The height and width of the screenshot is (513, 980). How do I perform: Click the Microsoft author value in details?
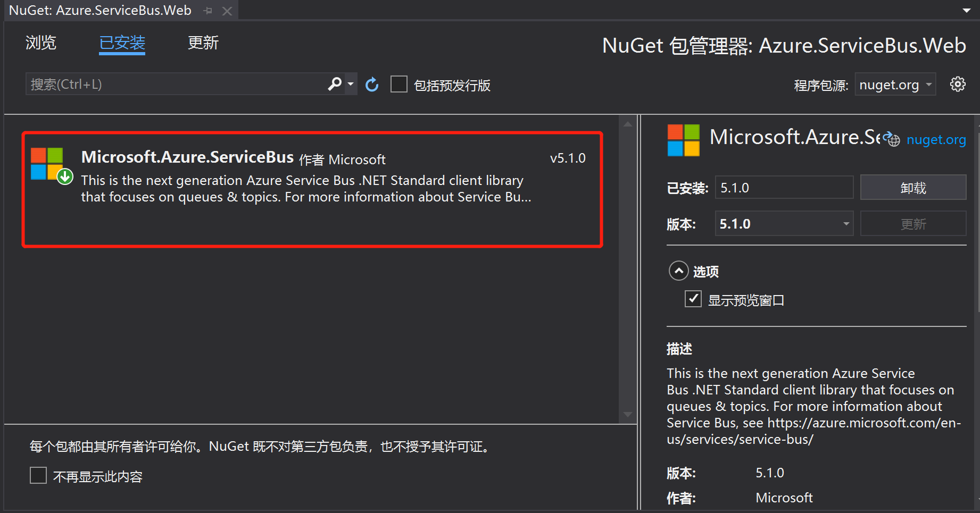[784, 498]
